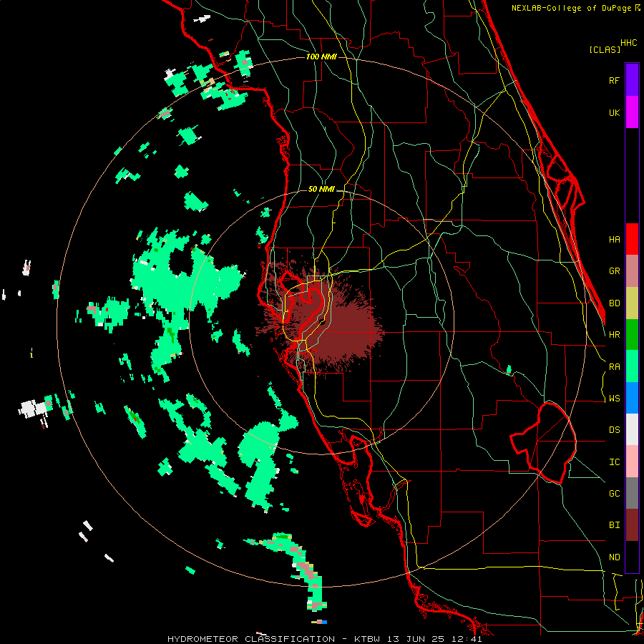The width and height of the screenshot is (644, 644).
Task: Click the ND black legend swatch
Action: point(632,557)
